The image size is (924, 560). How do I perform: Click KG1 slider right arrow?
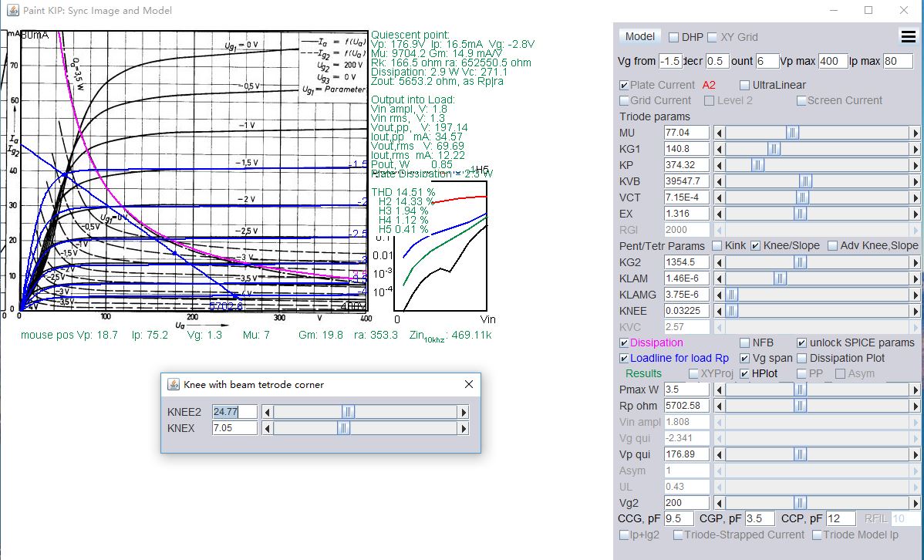pos(916,149)
